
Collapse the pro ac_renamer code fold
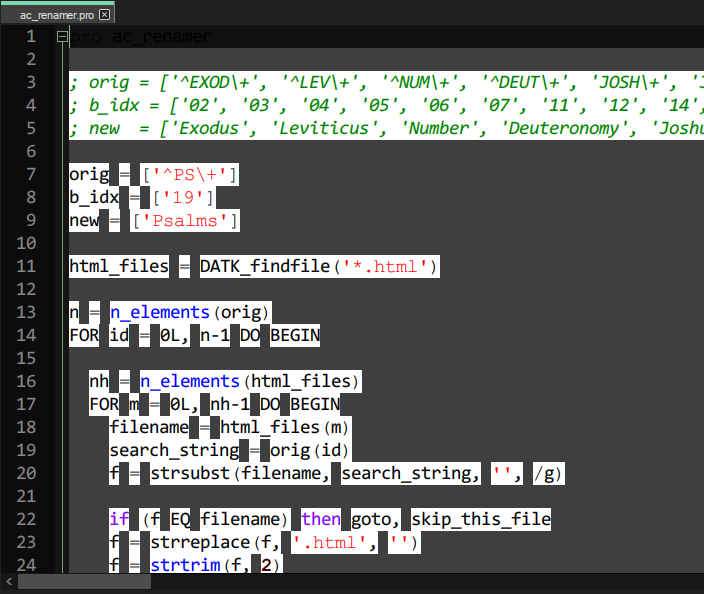[x=62, y=36]
